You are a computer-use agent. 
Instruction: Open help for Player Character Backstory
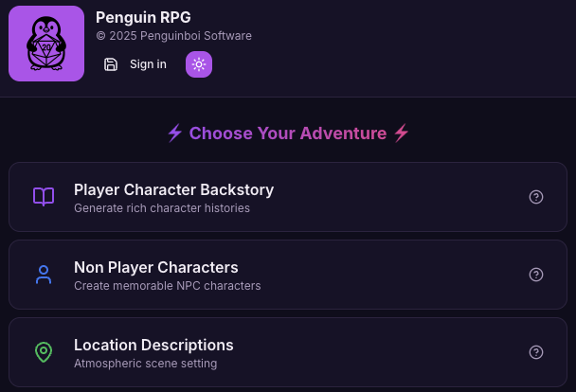pyautogui.click(x=536, y=197)
